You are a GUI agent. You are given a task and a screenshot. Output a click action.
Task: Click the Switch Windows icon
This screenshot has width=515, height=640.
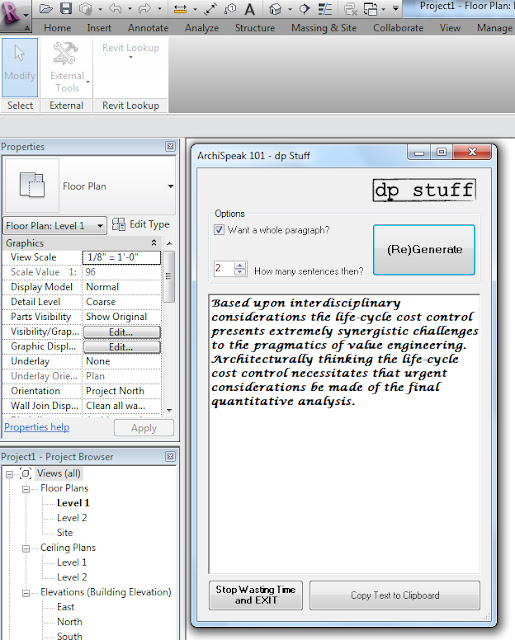point(371,9)
